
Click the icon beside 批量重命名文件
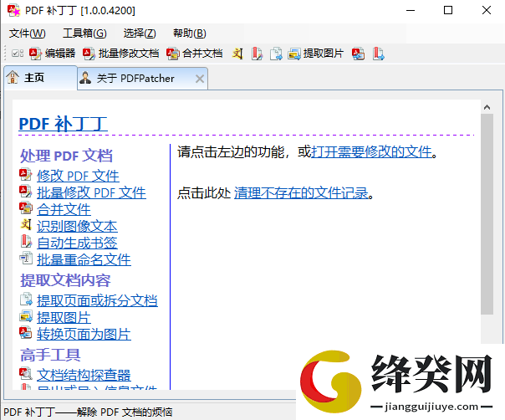26,259
